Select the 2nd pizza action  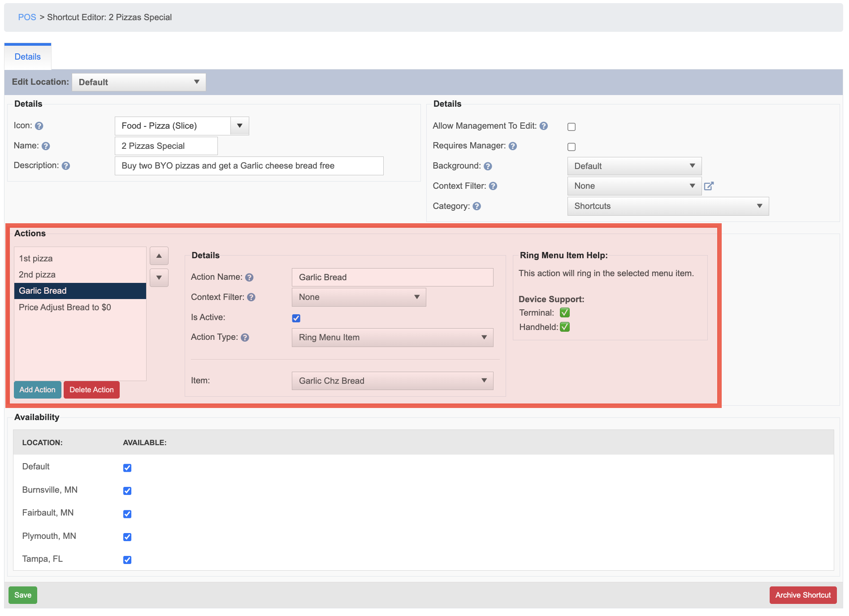coord(80,275)
